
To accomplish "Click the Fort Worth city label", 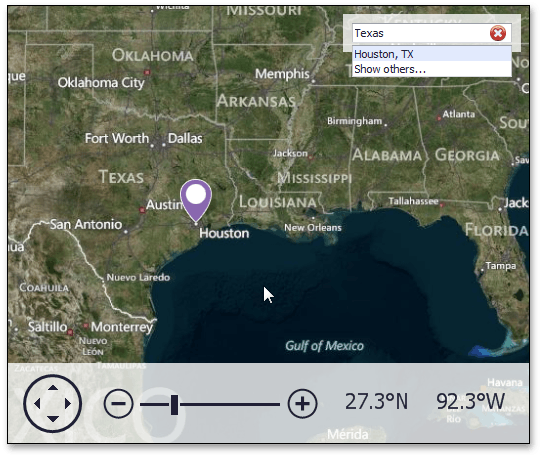I will pyautogui.click(x=117, y=138).
